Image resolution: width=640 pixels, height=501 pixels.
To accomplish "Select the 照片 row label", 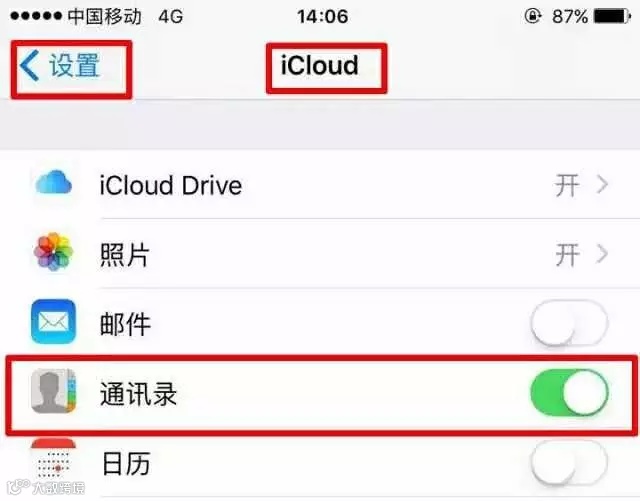I will click(124, 255).
